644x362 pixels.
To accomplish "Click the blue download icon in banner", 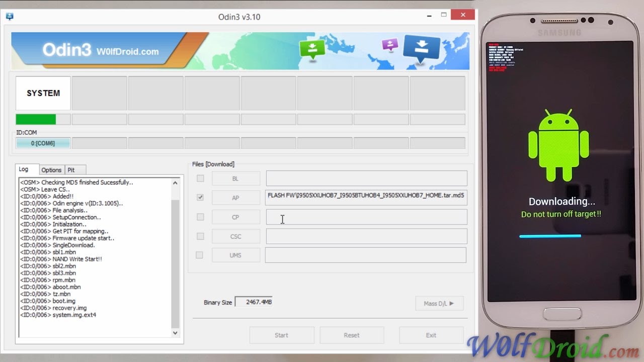I will pyautogui.click(x=422, y=49).
